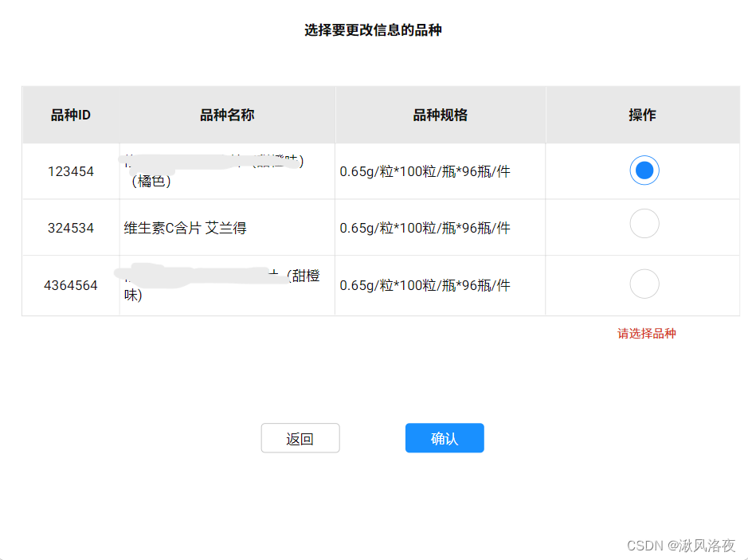
Task: Click the 返回 return button
Action: click(300, 437)
